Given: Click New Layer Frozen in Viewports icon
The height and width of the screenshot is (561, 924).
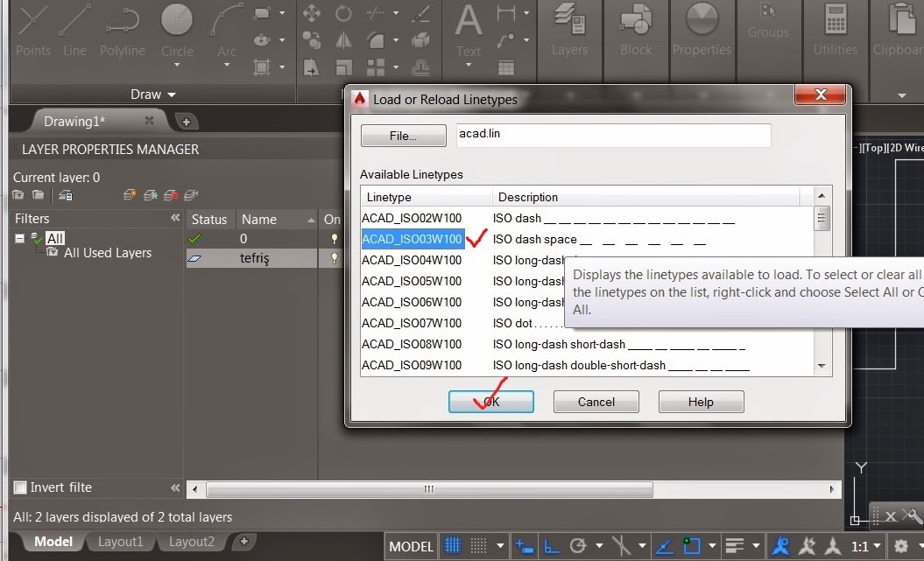Looking at the screenshot, I should (x=151, y=195).
